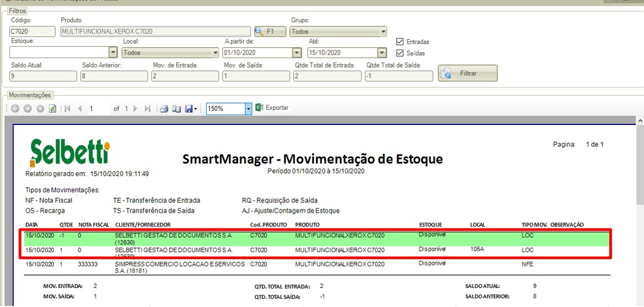The height and width of the screenshot is (307, 644).
Task: Click the stop rendering icon
Action: click(40, 108)
